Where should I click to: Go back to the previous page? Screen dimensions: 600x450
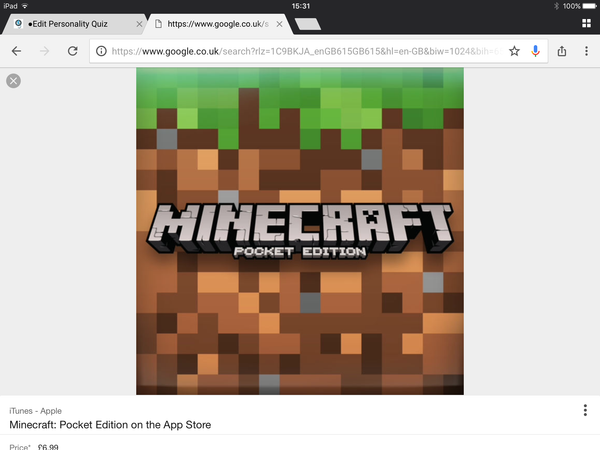point(16,51)
